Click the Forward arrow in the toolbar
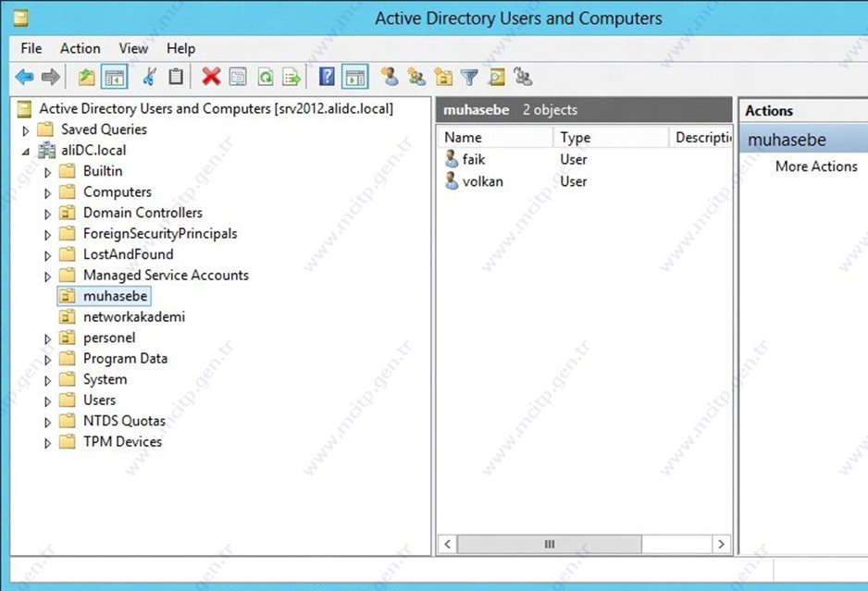The width and height of the screenshot is (868, 591). point(50,77)
